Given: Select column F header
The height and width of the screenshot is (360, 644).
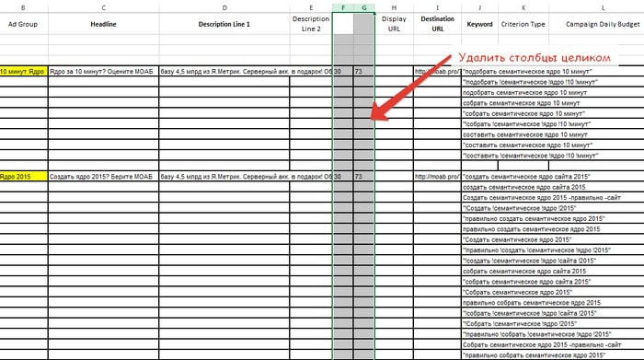Looking at the screenshot, I should click(343, 7).
